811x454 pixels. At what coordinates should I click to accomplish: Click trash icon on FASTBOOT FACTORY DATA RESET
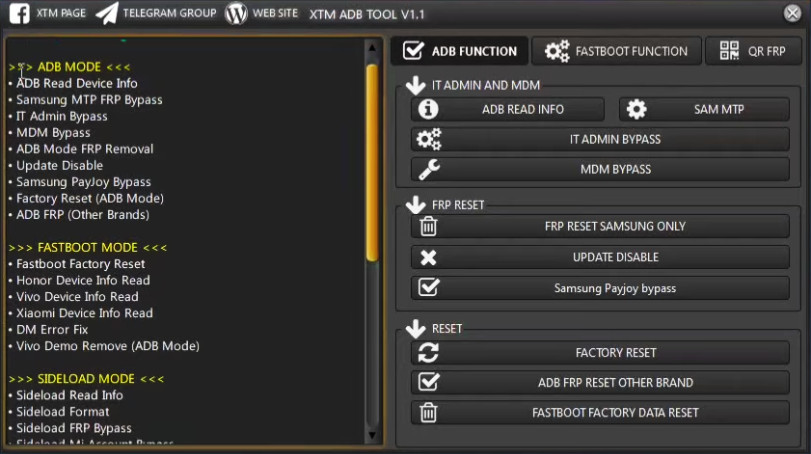point(428,412)
